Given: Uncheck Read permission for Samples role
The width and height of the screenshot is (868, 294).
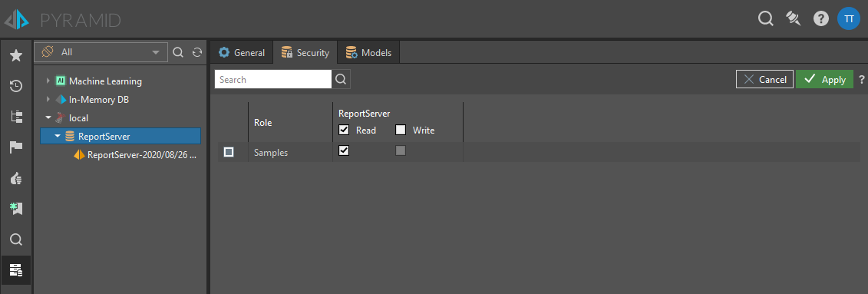Looking at the screenshot, I should tap(344, 150).
